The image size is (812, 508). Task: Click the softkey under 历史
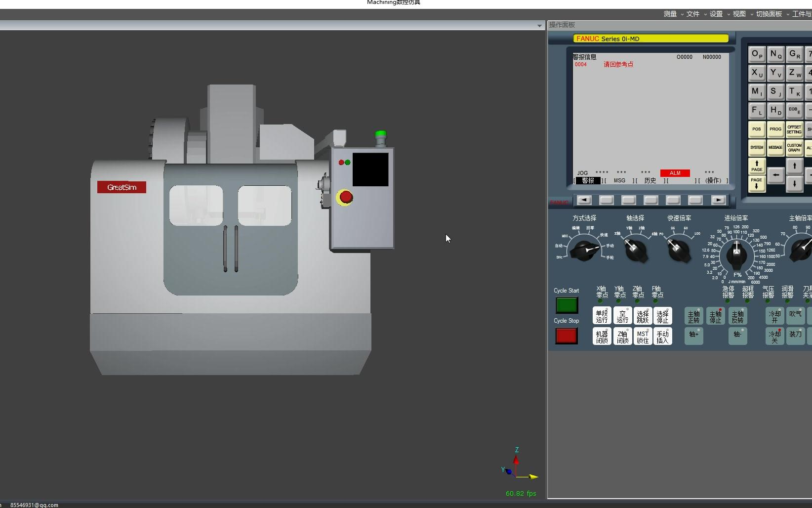click(x=651, y=200)
